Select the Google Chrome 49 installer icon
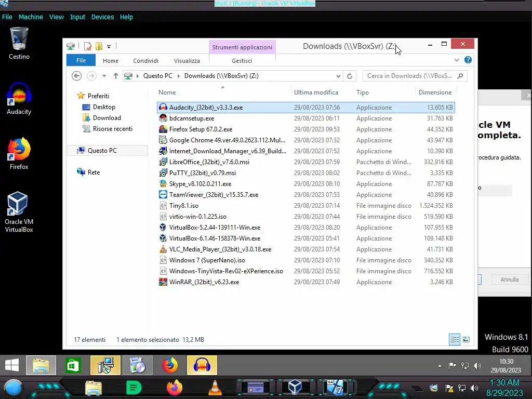 pyautogui.click(x=163, y=140)
